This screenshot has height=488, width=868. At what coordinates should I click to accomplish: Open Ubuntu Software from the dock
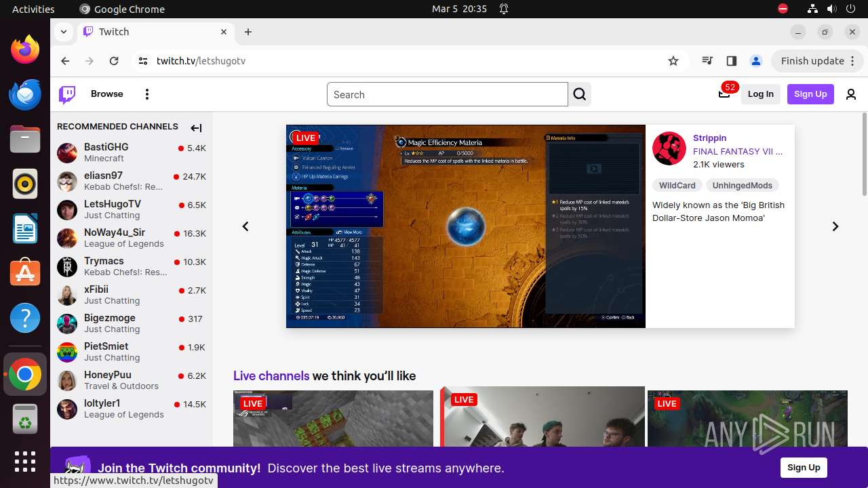click(x=25, y=273)
